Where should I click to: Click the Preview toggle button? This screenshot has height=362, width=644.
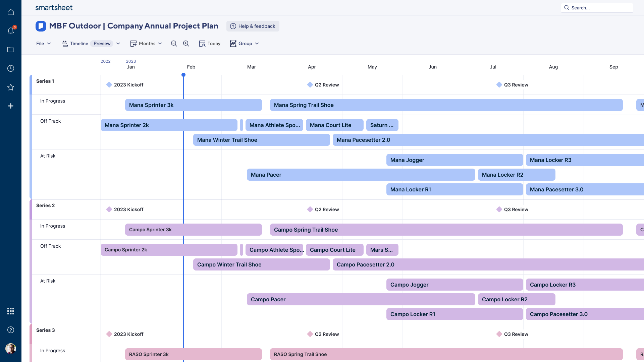click(102, 44)
